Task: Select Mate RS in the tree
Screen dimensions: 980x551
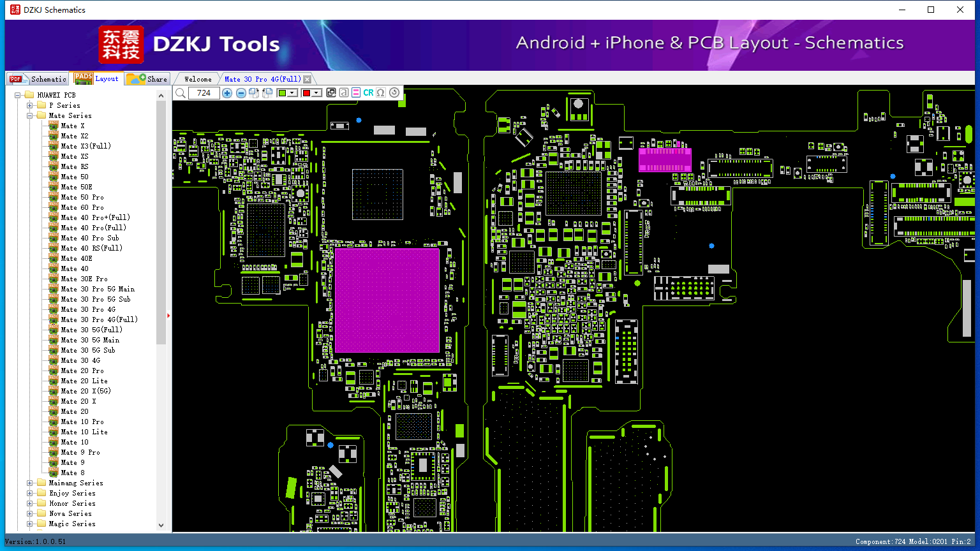Action: 75,167
